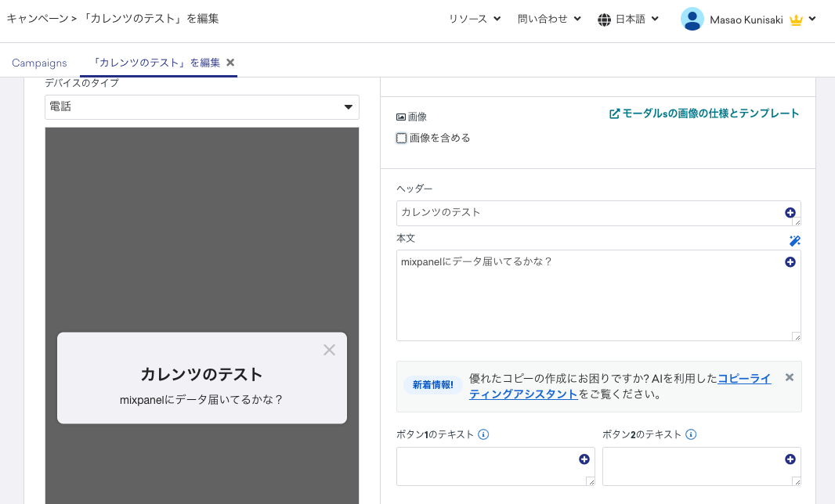Open the info tooltip next to ボタン1のテキスト
Viewport: 835px width, 504px height.
click(x=485, y=434)
